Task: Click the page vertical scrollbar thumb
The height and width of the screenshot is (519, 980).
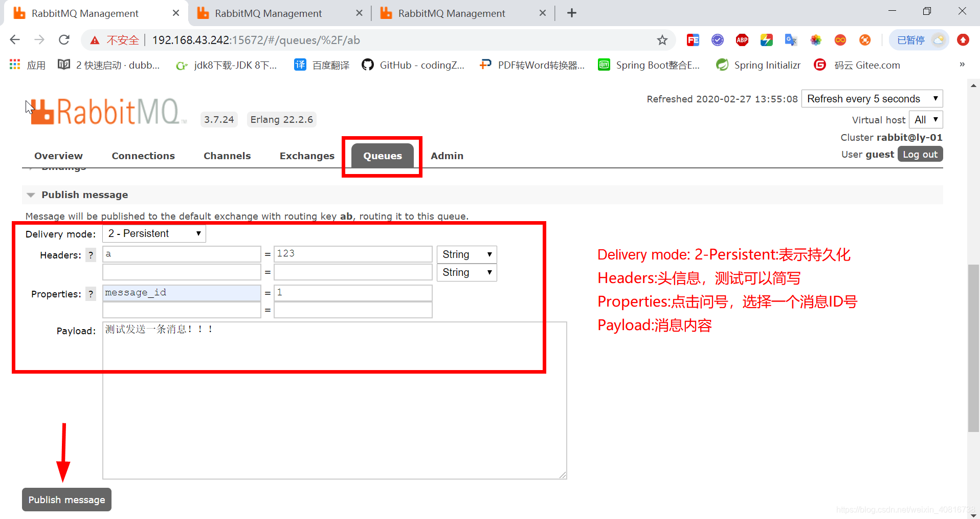Action: pos(973,348)
